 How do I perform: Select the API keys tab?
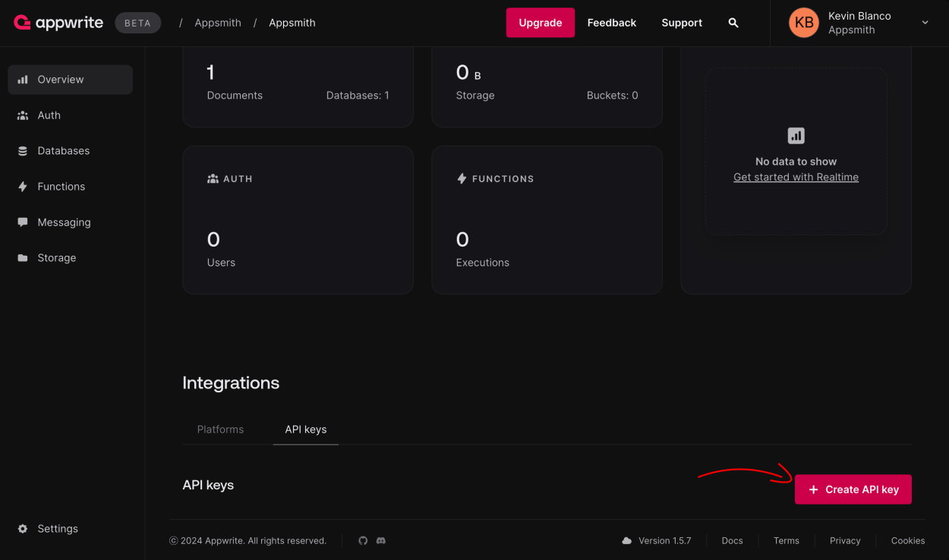305,429
